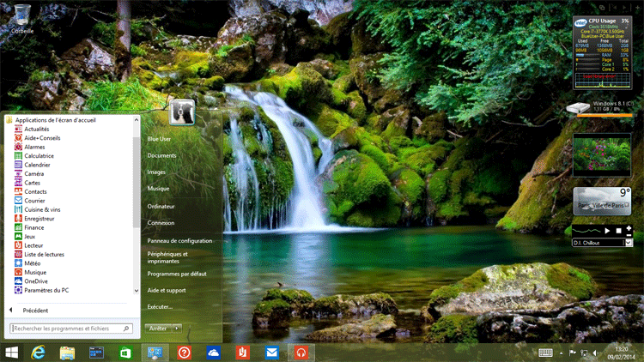644x362 pixels.
Task: Open Calculatrice from the app list
Action: click(39, 156)
